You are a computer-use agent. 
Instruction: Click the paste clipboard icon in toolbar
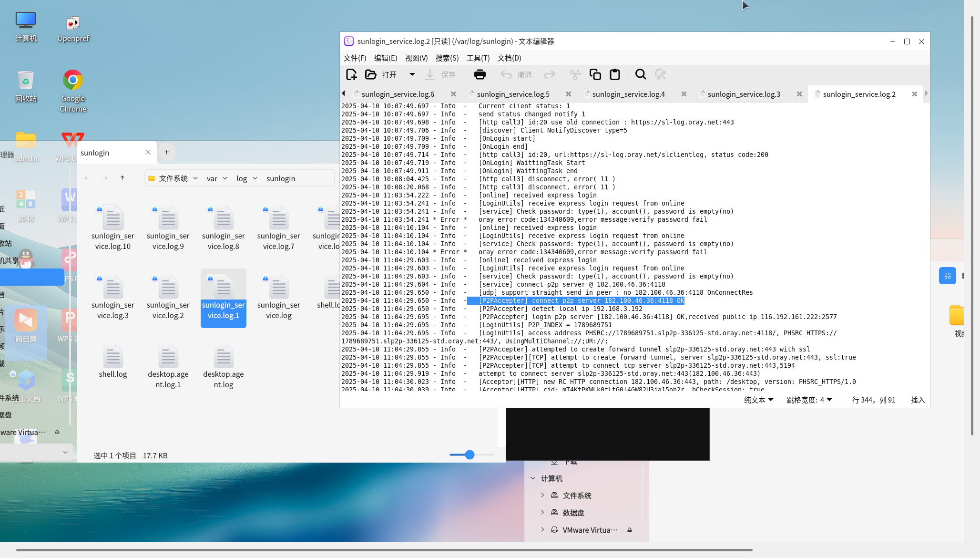coord(615,74)
